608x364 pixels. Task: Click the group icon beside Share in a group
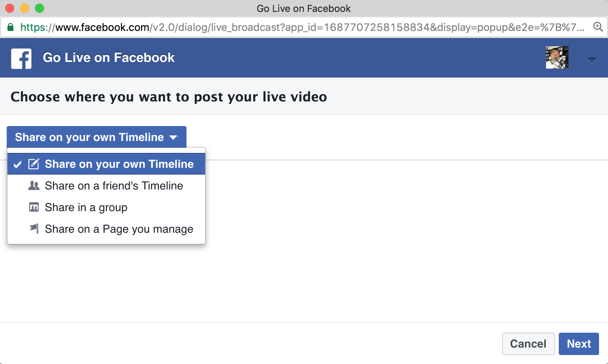(x=34, y=207)
